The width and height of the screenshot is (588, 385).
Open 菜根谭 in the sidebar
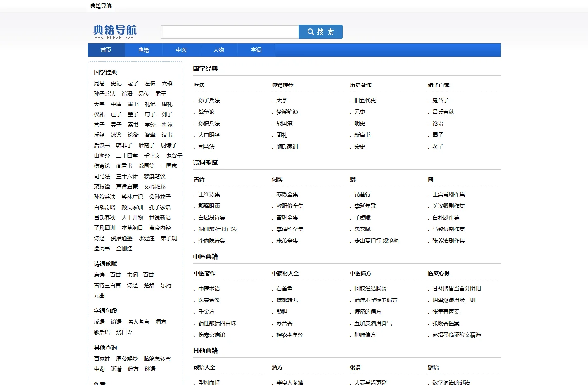click(x=102, y=187)
